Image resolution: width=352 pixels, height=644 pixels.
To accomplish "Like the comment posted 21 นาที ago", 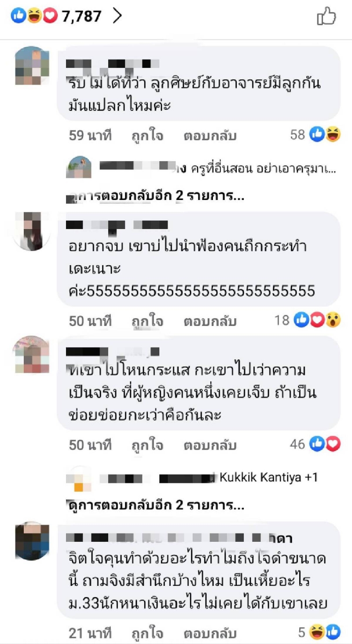I will point(147,633).
